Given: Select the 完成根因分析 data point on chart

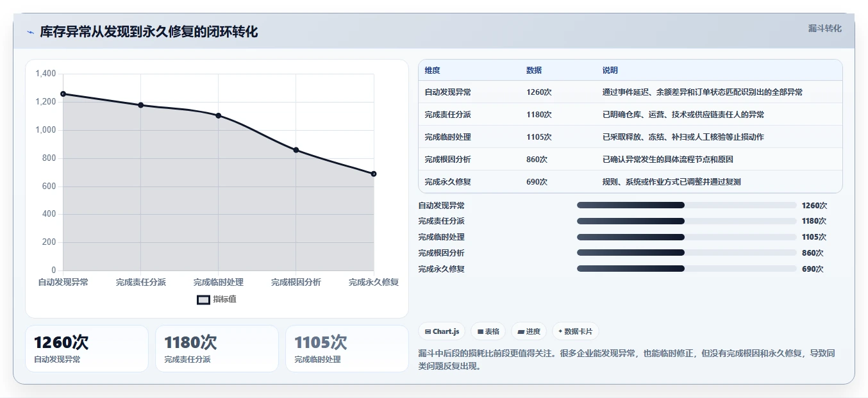Looking at the screenshot, I should [x=296, y=150].
